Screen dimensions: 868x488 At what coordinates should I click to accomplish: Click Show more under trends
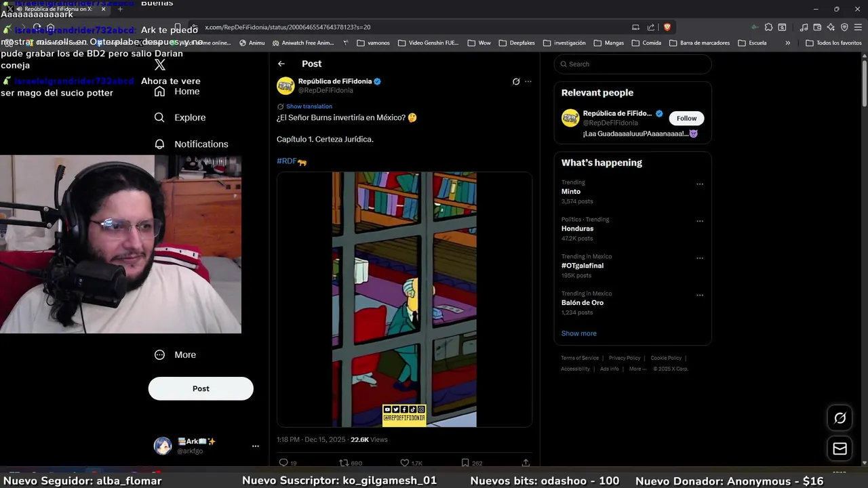click(x=578, y=333)
